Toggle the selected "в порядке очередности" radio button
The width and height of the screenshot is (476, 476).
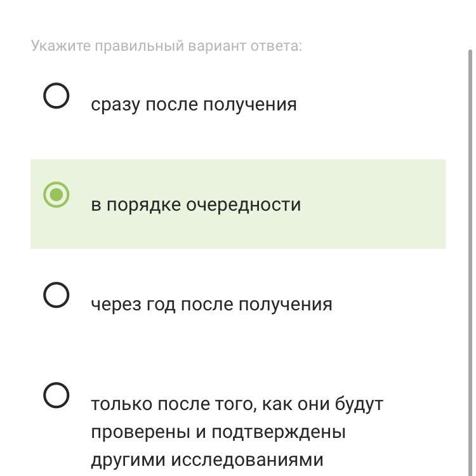coord(56,195)
